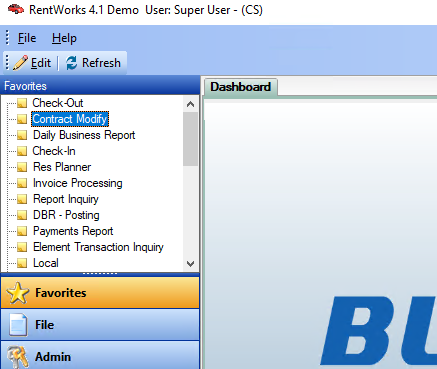Open Element Transaction Inquiry favorite
This screenshot has height=369, width=437.
[x=98, y=247]
